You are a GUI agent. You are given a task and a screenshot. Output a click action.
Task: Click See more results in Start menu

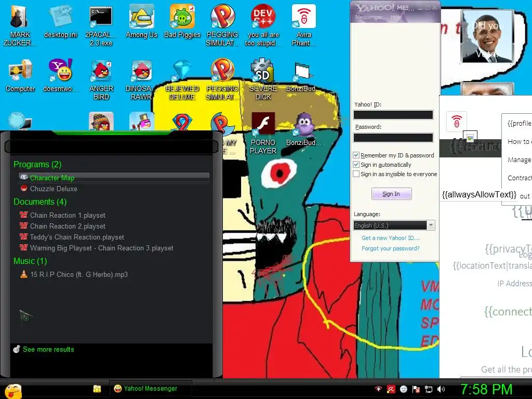pos(48,349)
